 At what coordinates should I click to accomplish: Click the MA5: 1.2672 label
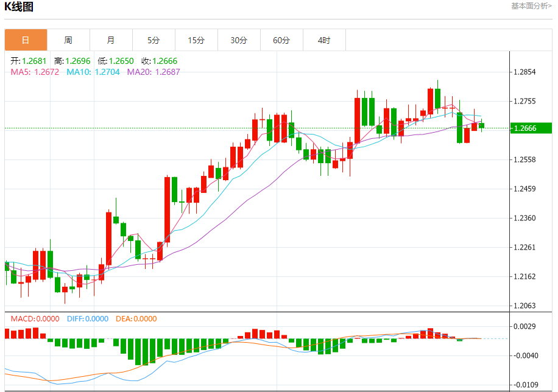click(35, 72)
